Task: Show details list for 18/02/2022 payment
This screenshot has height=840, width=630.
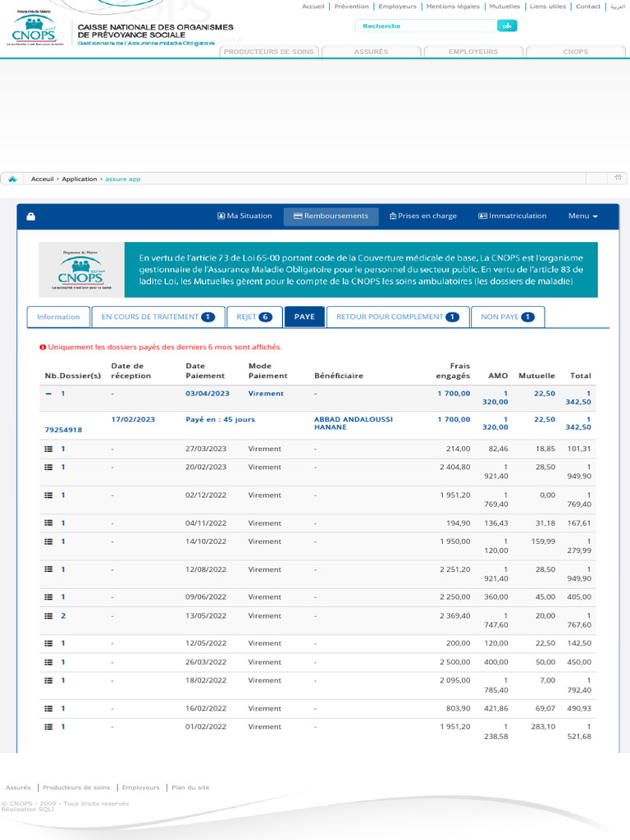Action: click(x=48, y=680)
